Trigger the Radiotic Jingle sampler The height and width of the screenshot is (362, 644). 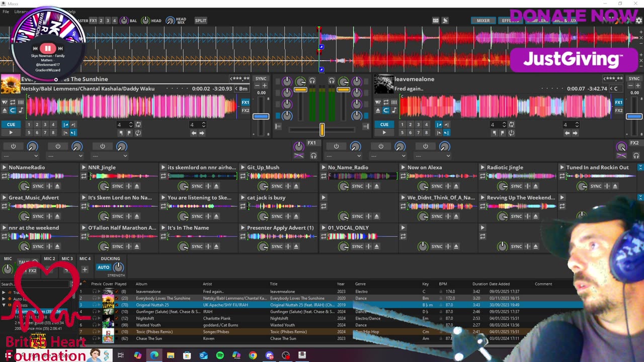click(482, 167)
